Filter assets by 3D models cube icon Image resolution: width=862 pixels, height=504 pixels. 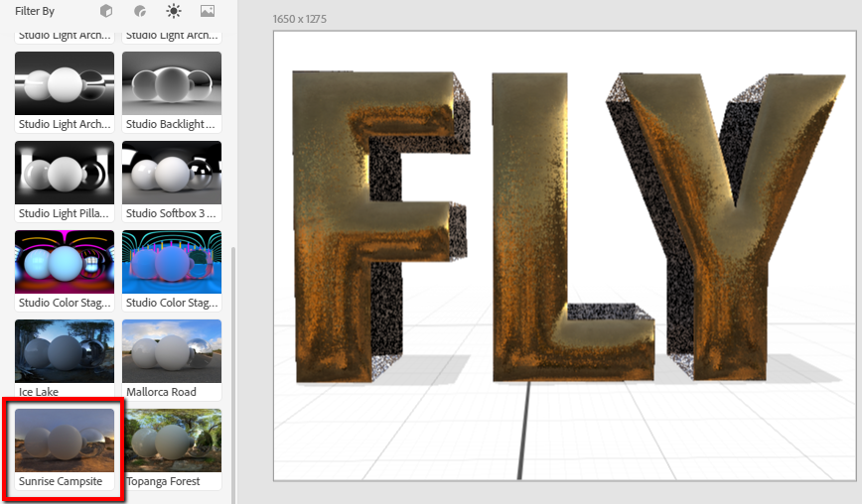click(106, 11)
